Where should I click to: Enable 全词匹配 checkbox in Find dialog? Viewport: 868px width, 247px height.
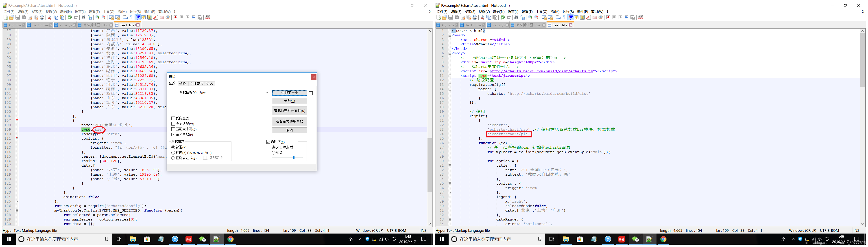[x=173, y=124]
